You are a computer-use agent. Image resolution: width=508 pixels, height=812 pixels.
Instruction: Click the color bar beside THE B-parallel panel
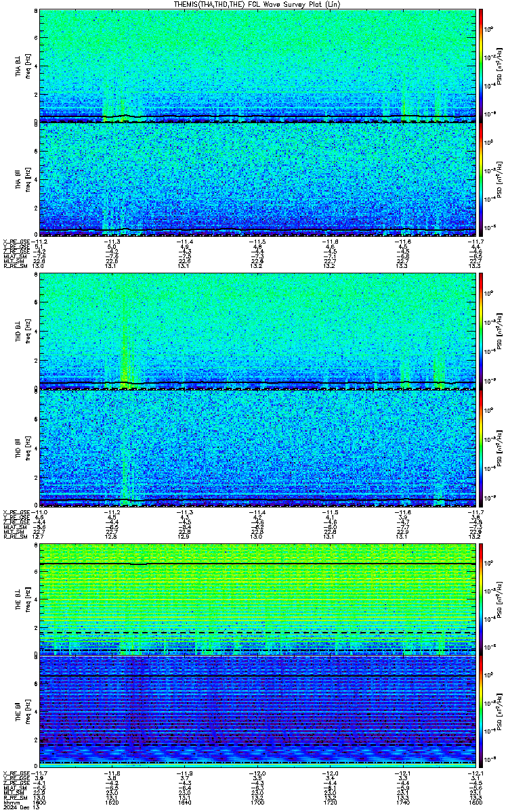pos(481,713)
